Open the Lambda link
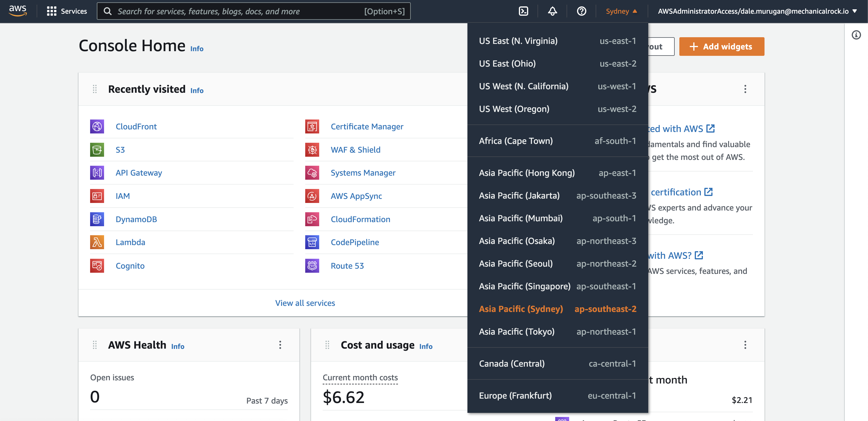This screenshot has width=868, height=421. click(x=131, y=242)
